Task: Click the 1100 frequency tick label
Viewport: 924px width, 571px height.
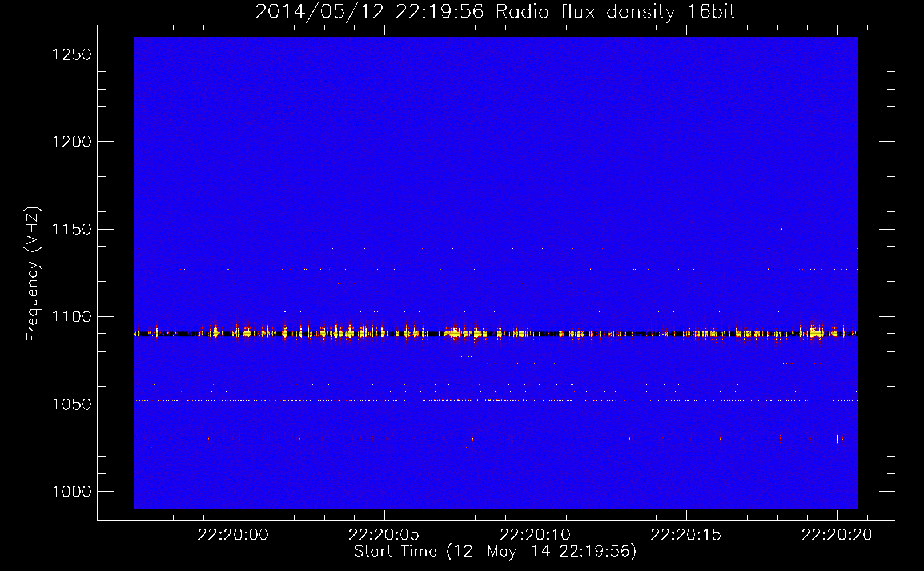Action: click(x=71, y=317)
